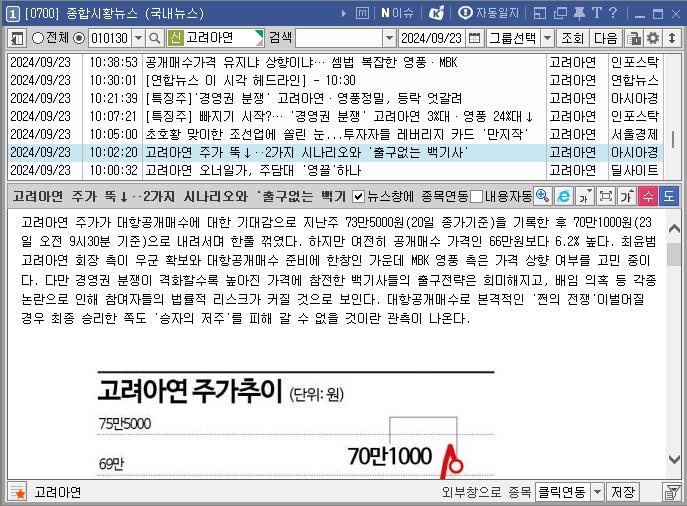Click the up-down resize arrow icon
Image resolution: width=687 pixels, height=506 pixels.
(x=672, y=38)
